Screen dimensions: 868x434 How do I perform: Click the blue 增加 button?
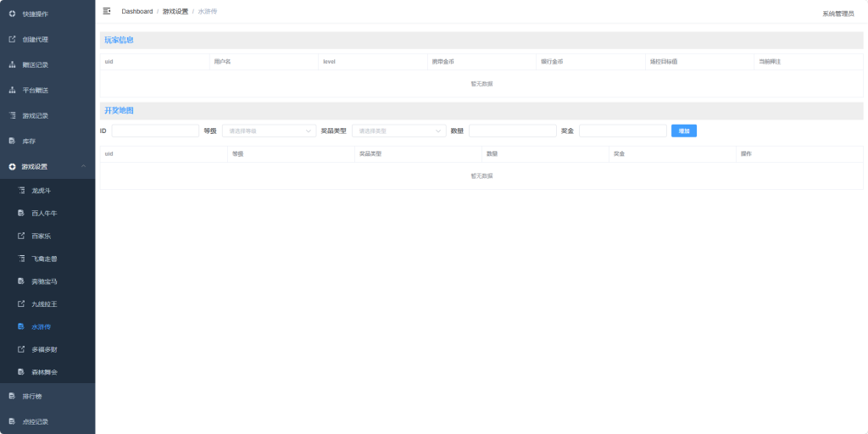[x=684, y=131]
